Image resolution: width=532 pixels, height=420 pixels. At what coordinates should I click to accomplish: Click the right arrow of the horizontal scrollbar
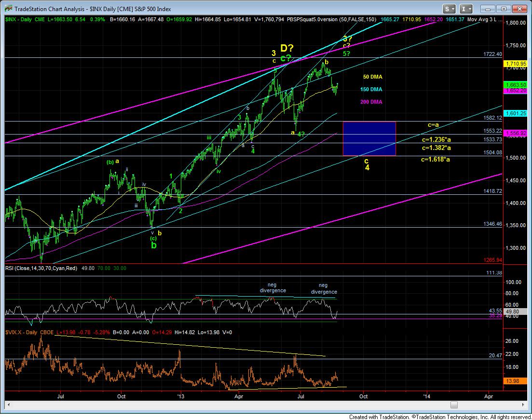(523, 405)
